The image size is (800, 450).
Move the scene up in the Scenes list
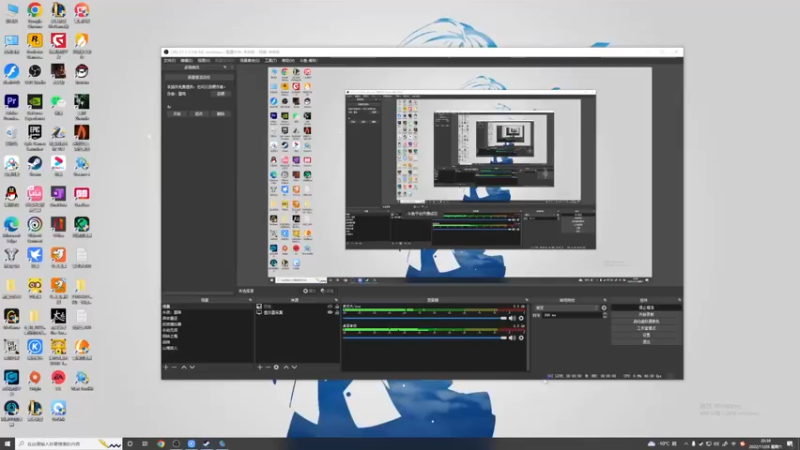pyautogui.click(x=184, y=367)
